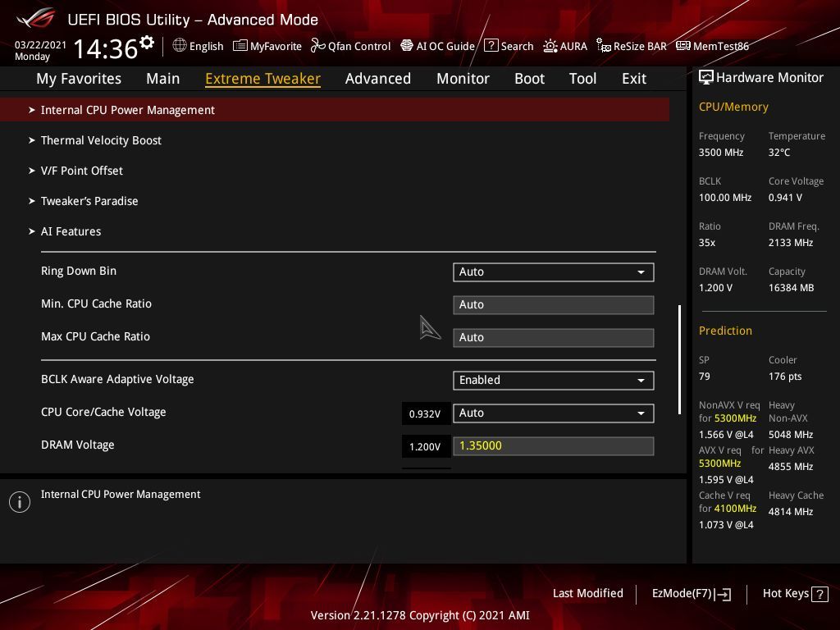The height and width of the screenshot is (630, 840).
Task: Click the 2133 MHz DRAM Freq. value
Action: pos(790,243)
